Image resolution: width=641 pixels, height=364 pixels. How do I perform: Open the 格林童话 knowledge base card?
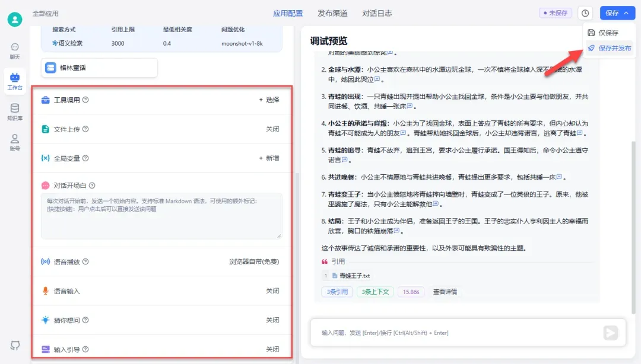99,68
